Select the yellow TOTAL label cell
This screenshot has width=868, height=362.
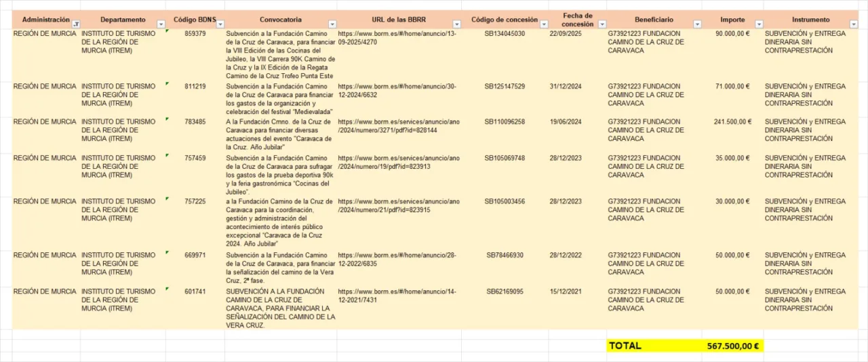pos(625,346)
